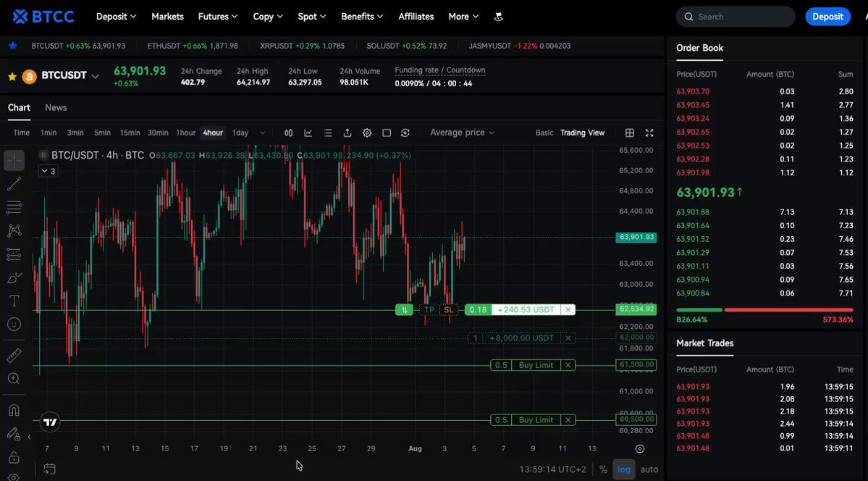Click the TP button on the position line
868x481 pixels.
(x=429, y=310)
